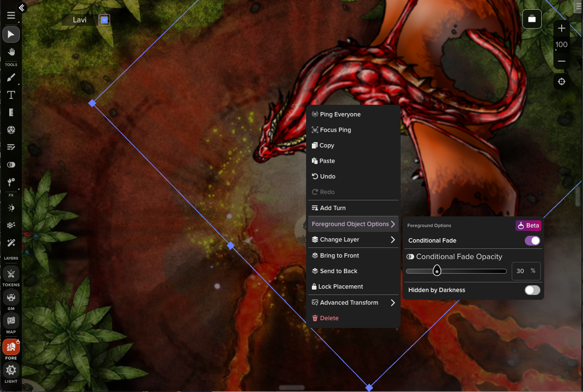Choose Undo from the context menu

(353, 177)
